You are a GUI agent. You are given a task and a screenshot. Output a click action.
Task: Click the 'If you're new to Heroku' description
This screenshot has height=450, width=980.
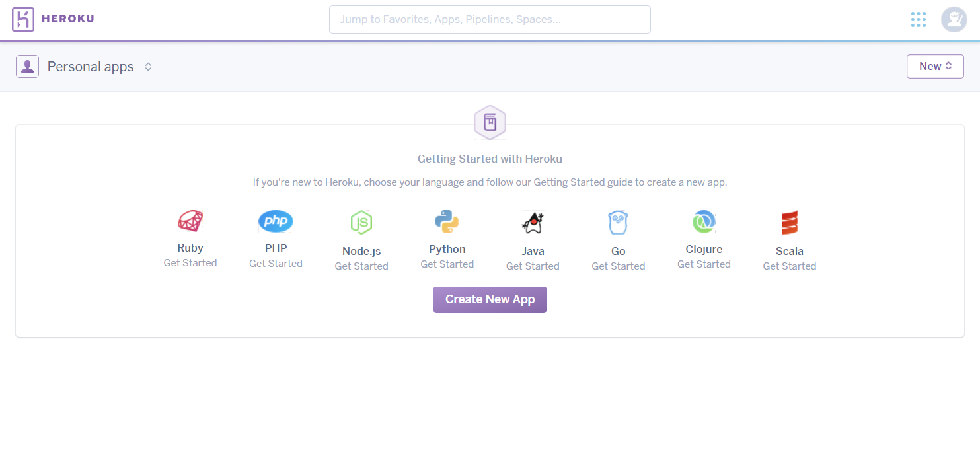coord(490,182)
